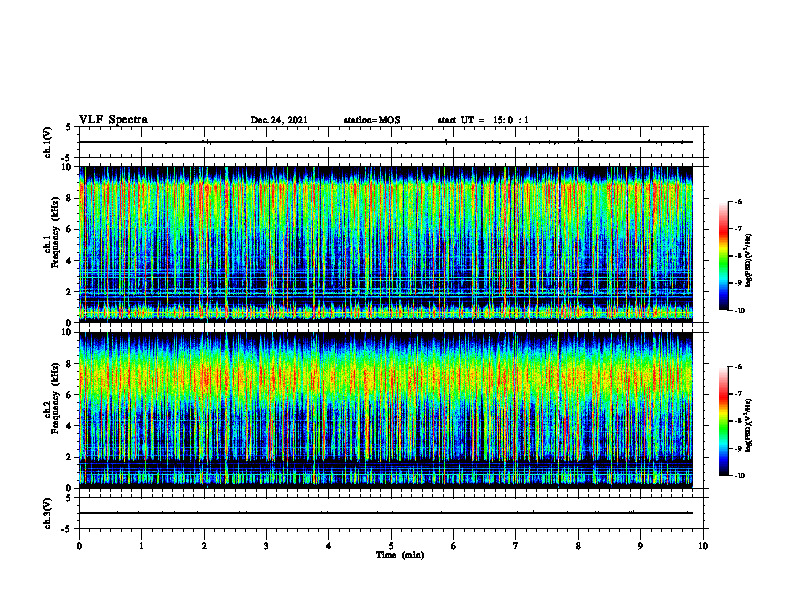Click the "-10" label on ch.2 colorbar
Screen dimensions: 792x612
coord(739,476)
